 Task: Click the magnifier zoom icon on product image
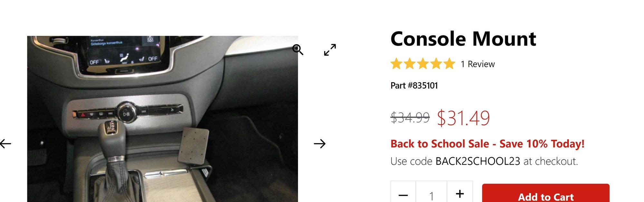(x=298, y=50)
